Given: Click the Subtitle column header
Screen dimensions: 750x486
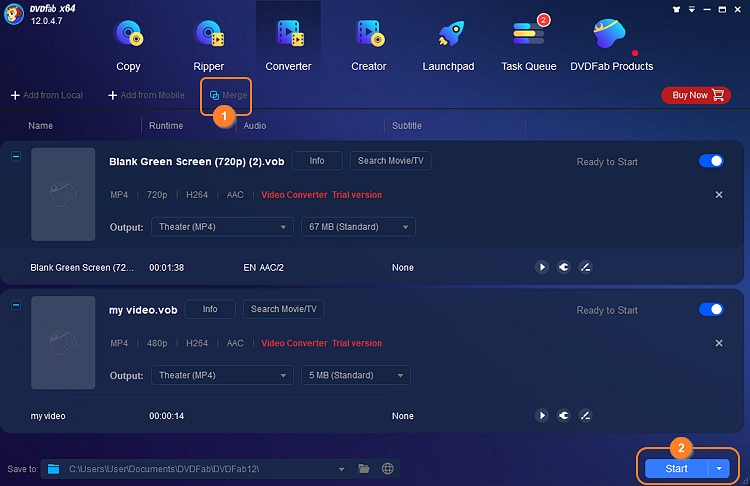Looking at the screenshot, I should tap(407, 126).
